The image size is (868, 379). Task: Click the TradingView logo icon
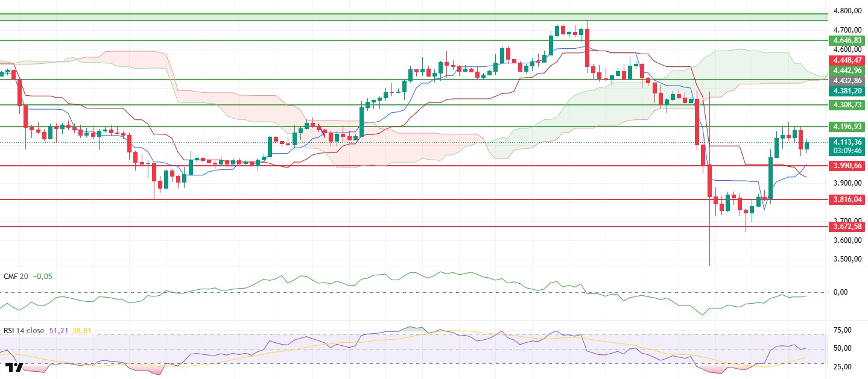coord(14,368)
